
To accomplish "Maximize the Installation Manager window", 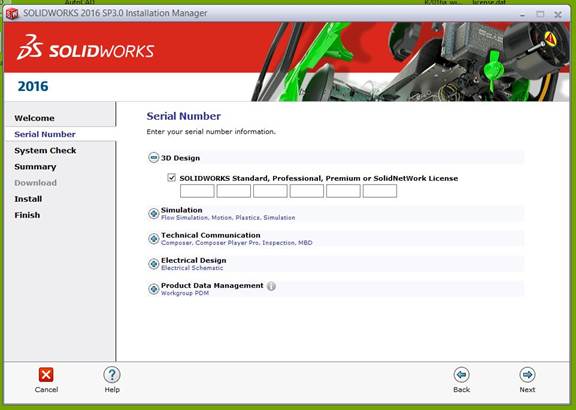I will pyautogui.click(x=540, y=14).
